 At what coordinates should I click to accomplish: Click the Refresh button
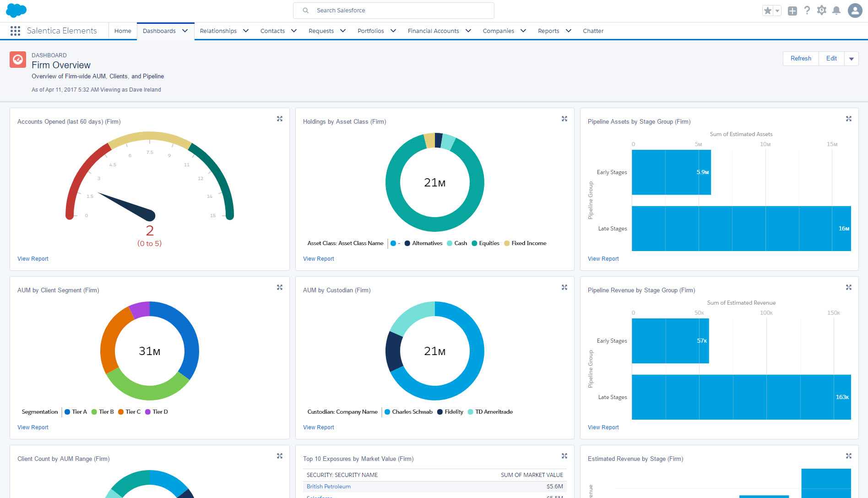point(801,59)
